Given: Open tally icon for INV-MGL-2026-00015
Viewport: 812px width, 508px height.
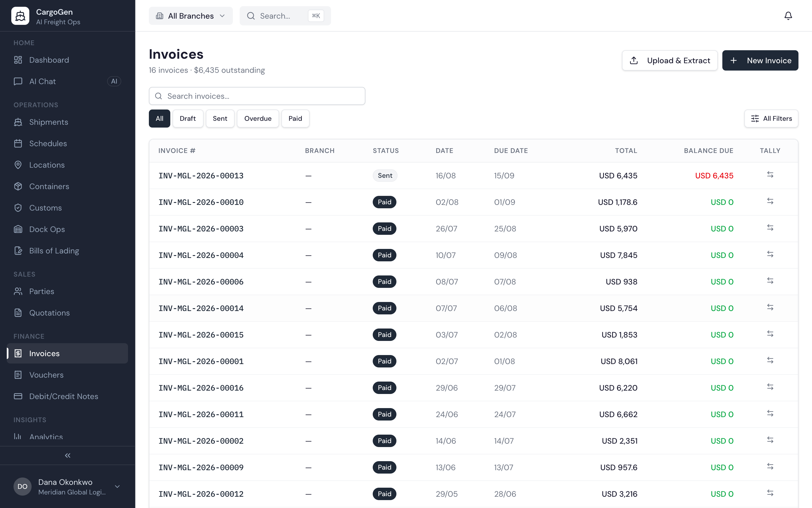Looking at the screenshot, I should click(x=770, y=334).
